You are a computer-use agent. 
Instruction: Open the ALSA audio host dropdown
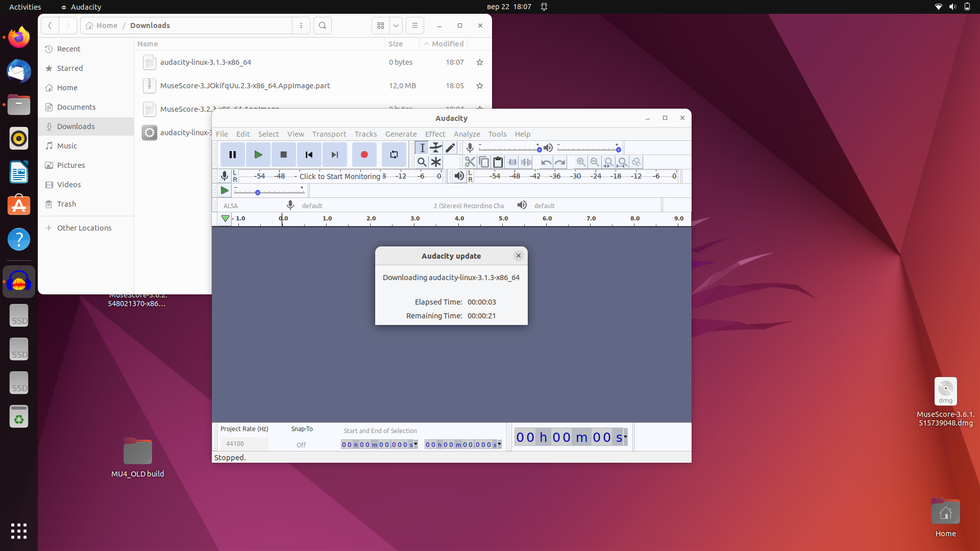pos(250,206)
